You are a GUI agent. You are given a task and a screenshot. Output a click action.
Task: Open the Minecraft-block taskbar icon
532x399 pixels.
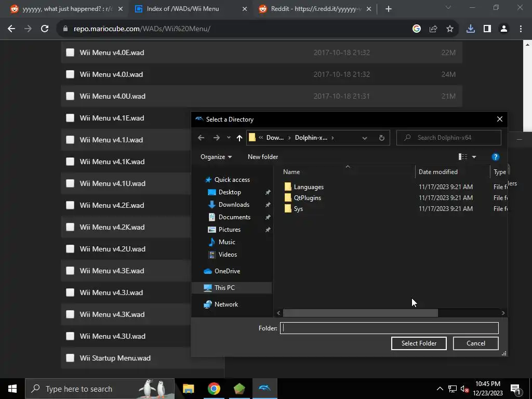[x=239, y=389]
